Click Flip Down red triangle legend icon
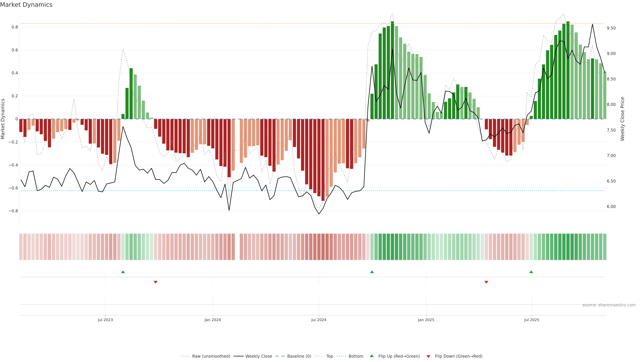 428,356
